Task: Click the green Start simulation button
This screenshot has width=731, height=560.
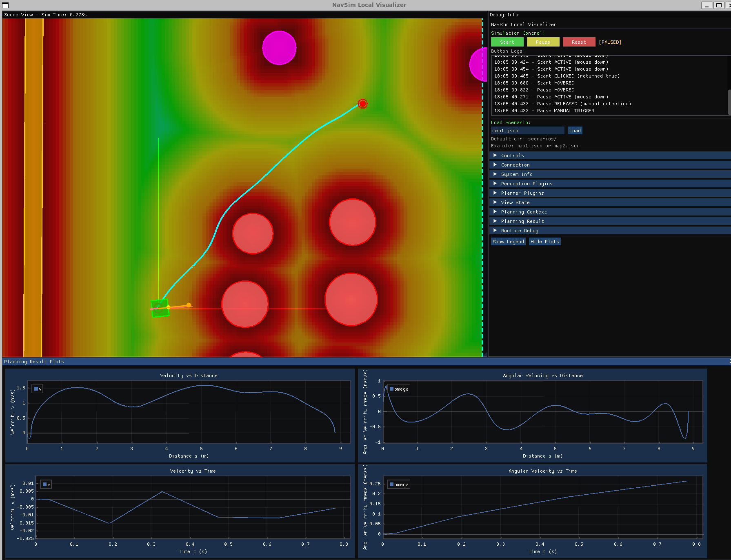Action: [x=507, y=42]
